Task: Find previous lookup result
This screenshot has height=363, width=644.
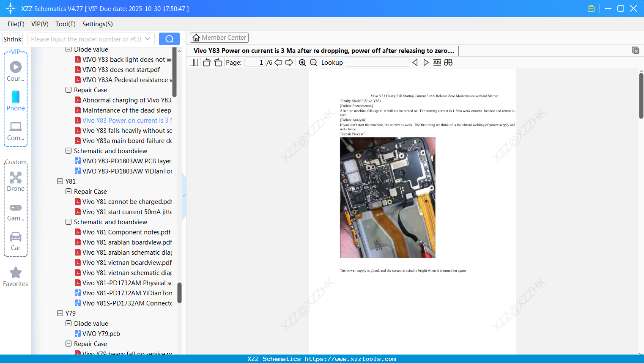Action: tap(415, 63)
